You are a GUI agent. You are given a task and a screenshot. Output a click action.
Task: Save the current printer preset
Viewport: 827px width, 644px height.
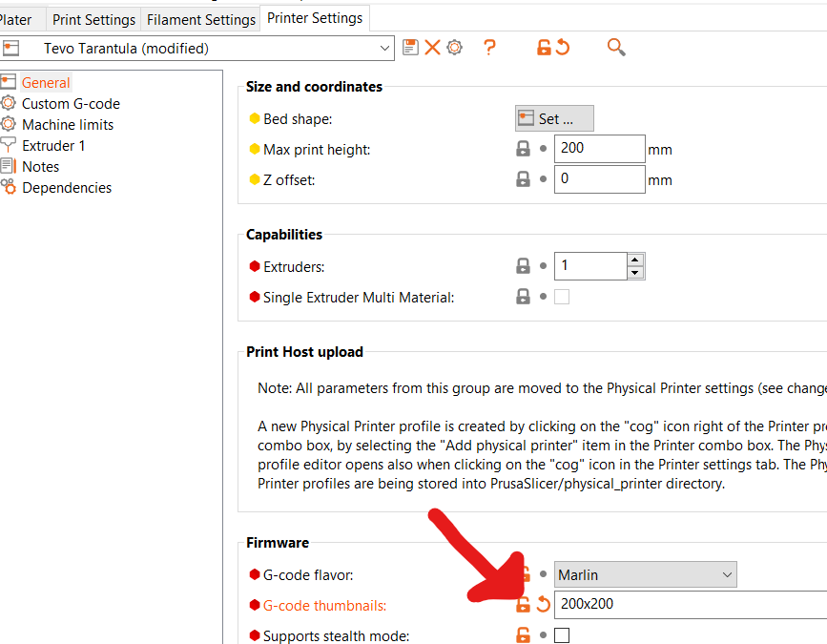(411, 48)
